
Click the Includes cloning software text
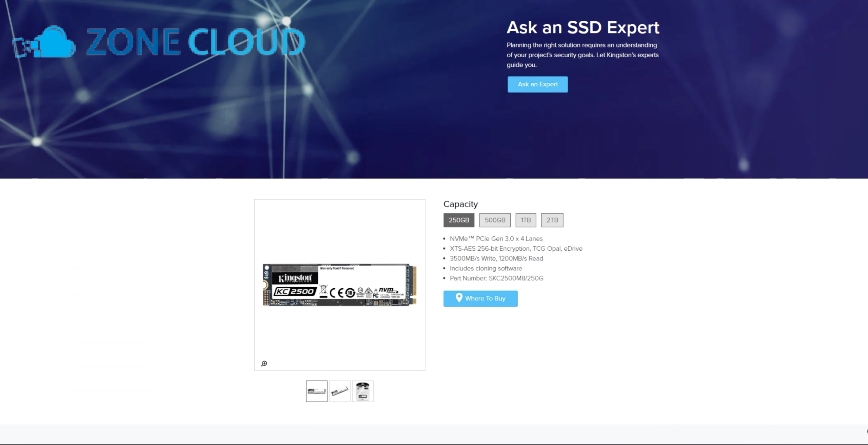pos(486,268)
